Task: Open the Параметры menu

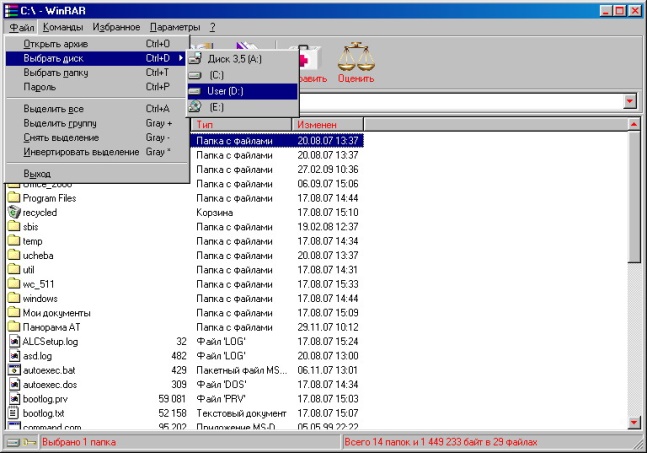Action: (175, 27)
